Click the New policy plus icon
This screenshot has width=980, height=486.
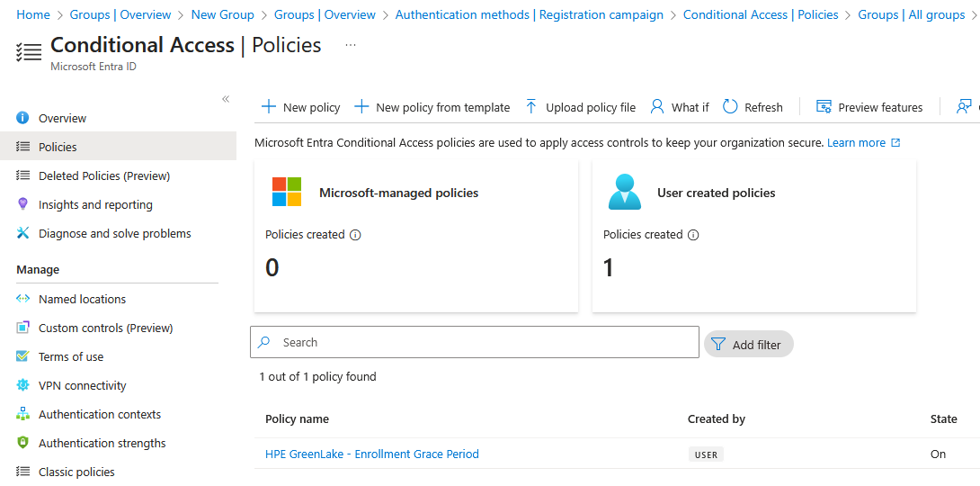click(x=268, y=107)
